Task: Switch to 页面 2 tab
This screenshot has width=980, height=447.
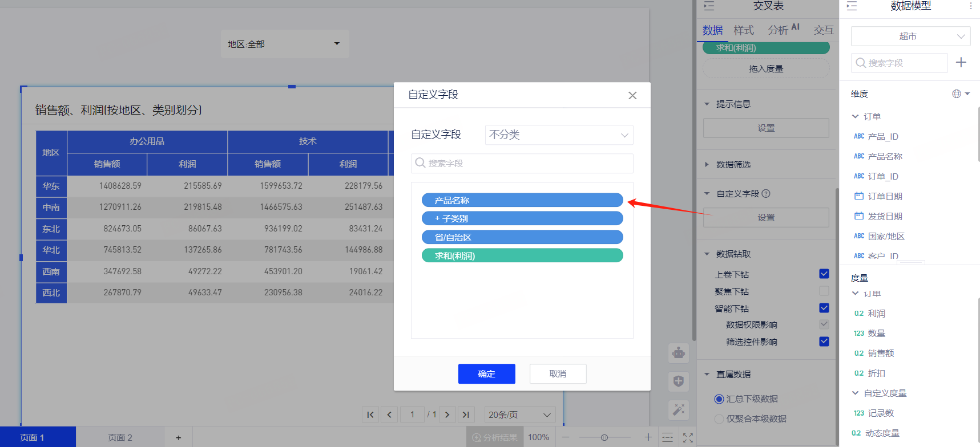Action: click(x=120, y=438)
